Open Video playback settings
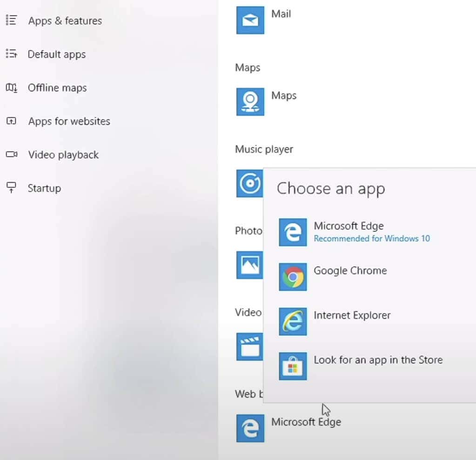 point(63,155)
